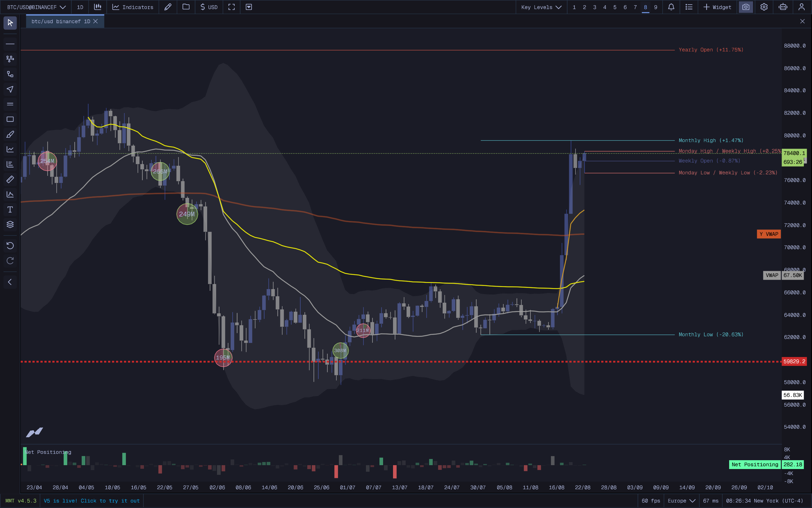
Task: Select the horizontal line drawing tool
Action: (x=10, y=44)
